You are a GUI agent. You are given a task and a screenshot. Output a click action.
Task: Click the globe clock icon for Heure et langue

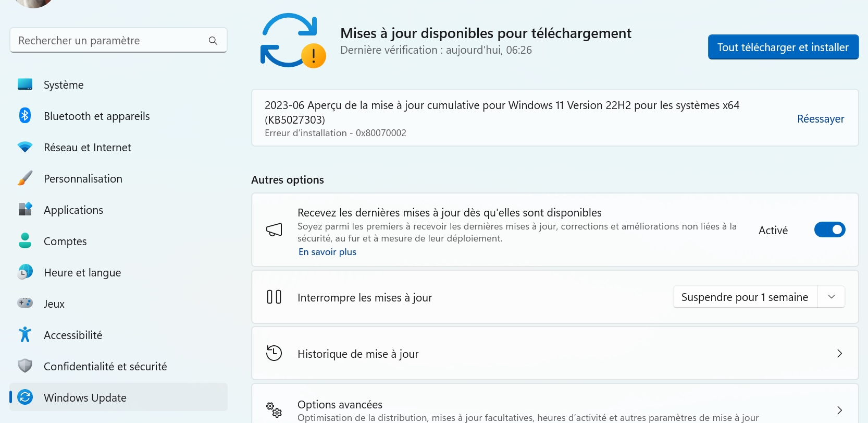click(25, 272)
